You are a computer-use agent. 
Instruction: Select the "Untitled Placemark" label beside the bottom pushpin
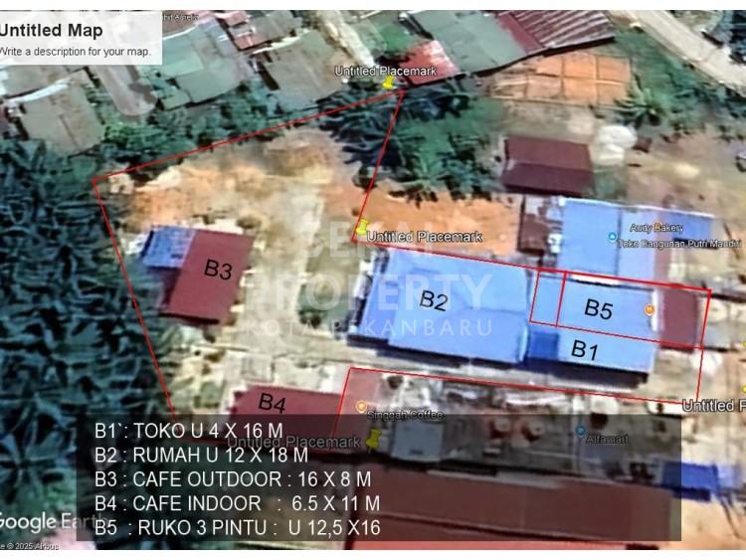point(294,442)
